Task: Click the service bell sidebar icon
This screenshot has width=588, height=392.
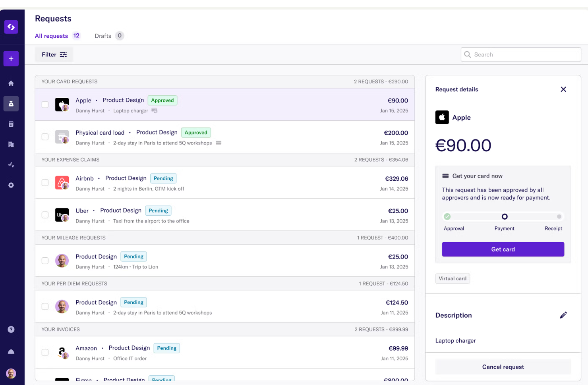Action: click(11, 351)
